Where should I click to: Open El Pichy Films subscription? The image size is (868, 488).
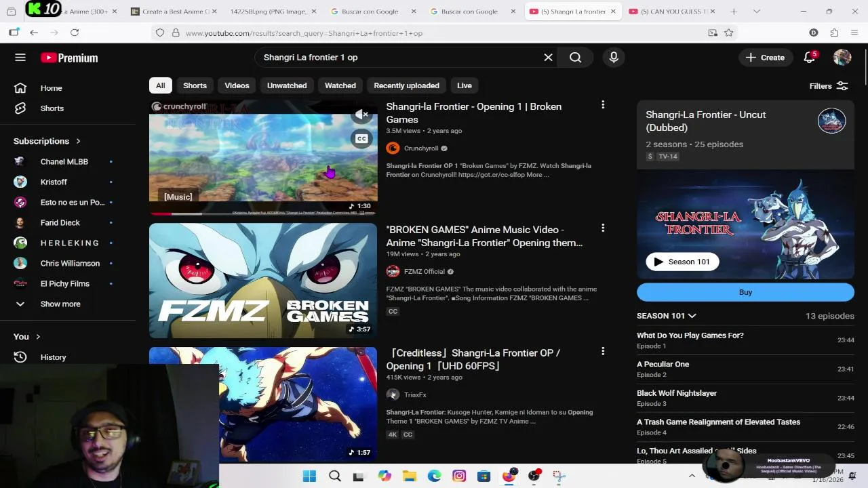(64, 284)
